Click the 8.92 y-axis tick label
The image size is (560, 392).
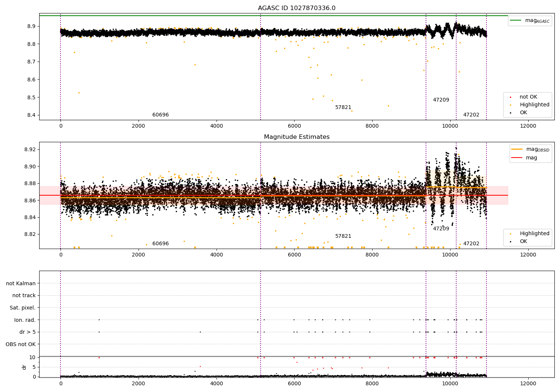30,149
